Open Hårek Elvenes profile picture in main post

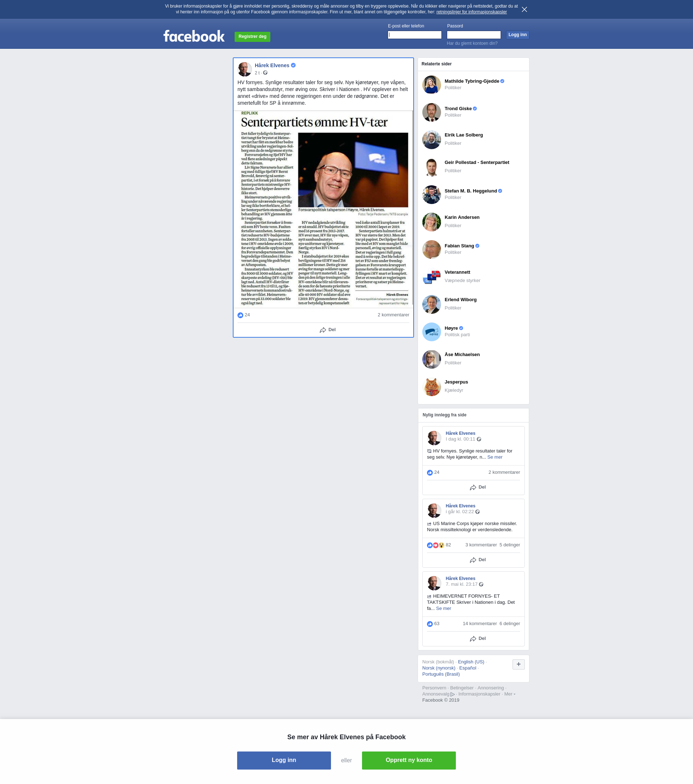point(244,69)
